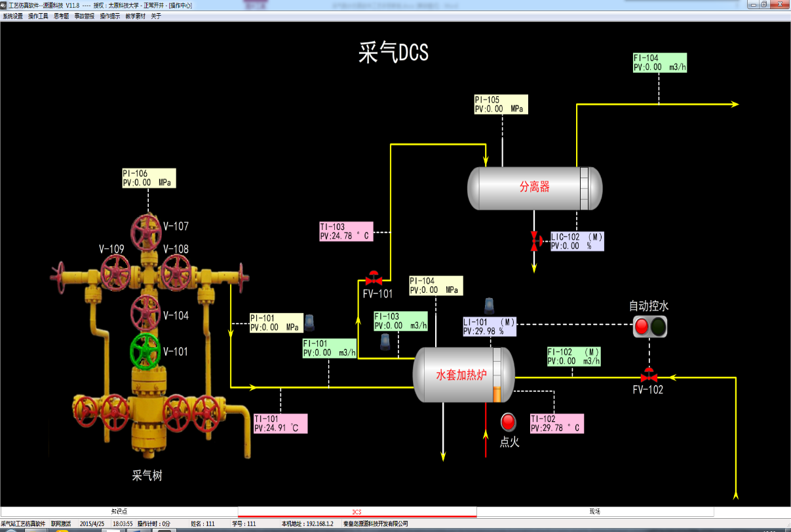Open the LIC-102 level controller panel

point(577,241)
